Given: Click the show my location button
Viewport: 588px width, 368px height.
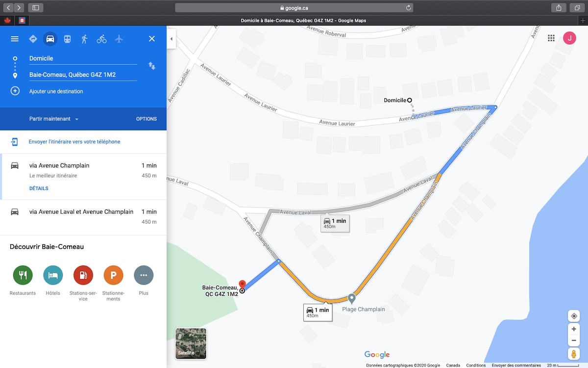Looking at the screenshot, I should [574, 316].
